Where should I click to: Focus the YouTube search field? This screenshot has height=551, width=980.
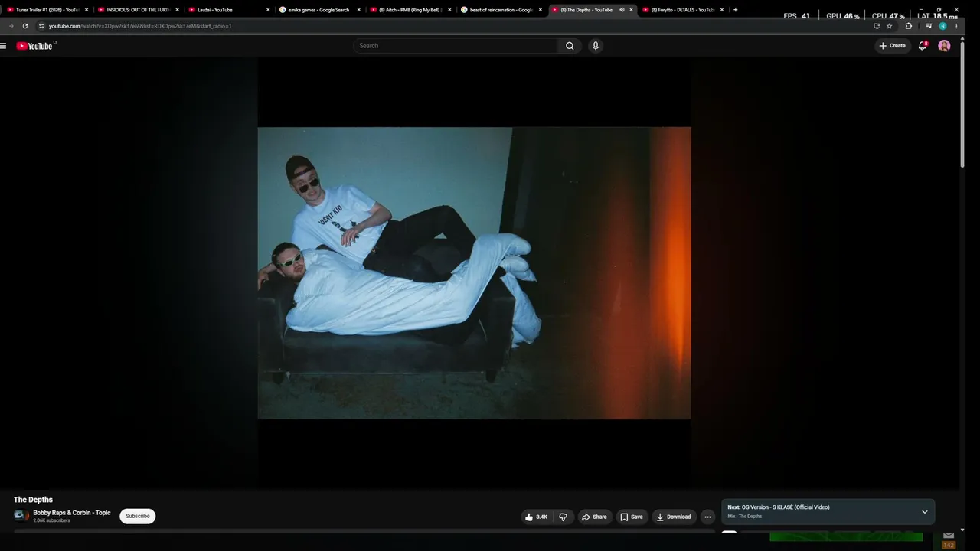tap(456, 46)
